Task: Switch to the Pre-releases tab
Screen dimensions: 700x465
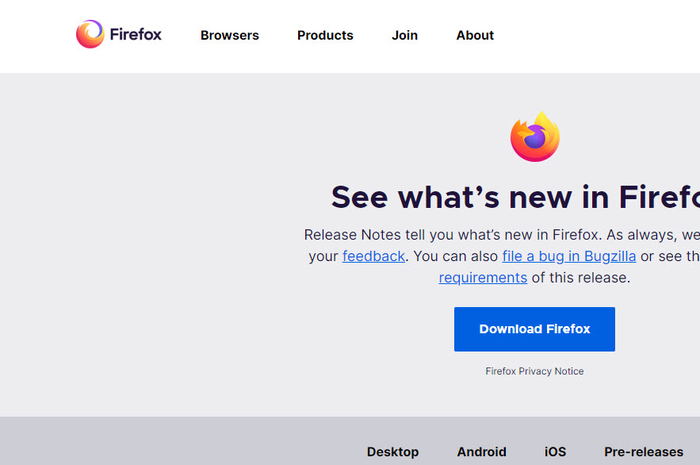Action: 643,452
